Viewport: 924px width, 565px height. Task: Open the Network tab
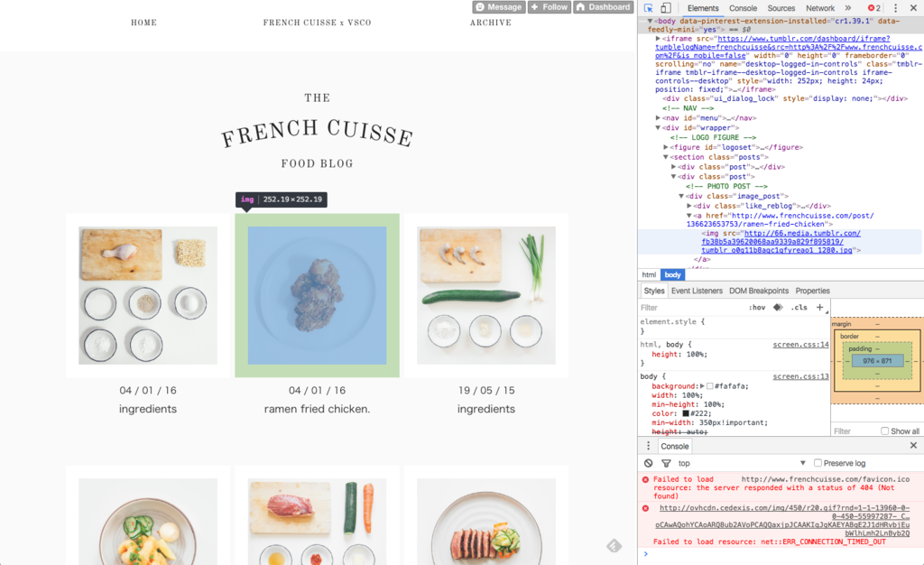820,8
